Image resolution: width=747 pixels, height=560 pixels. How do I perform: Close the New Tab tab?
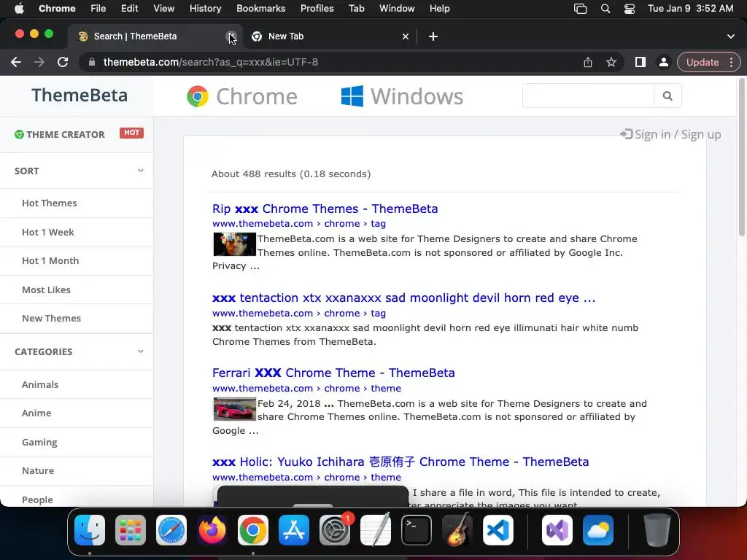point(406,36)
